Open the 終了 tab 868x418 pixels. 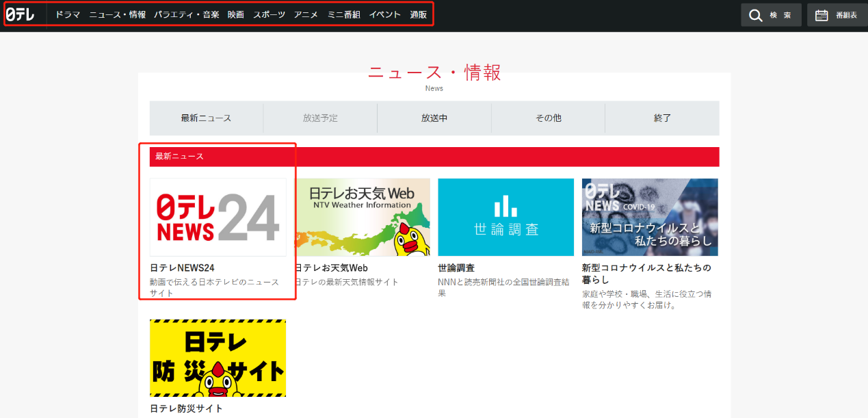pyautogui.click(x=662, y=118)
